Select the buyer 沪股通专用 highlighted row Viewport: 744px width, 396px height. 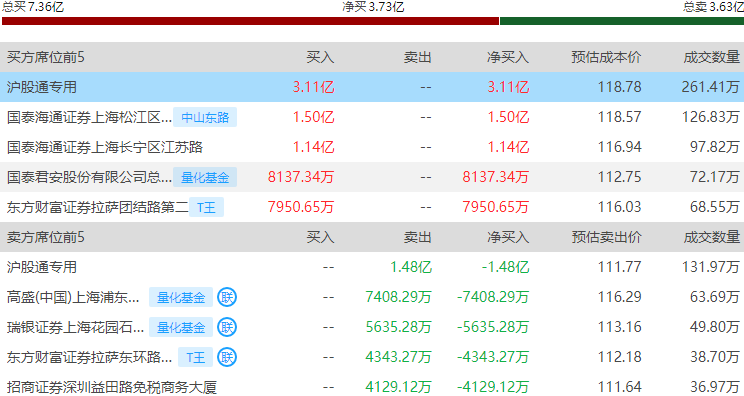(x=372, y=87)
